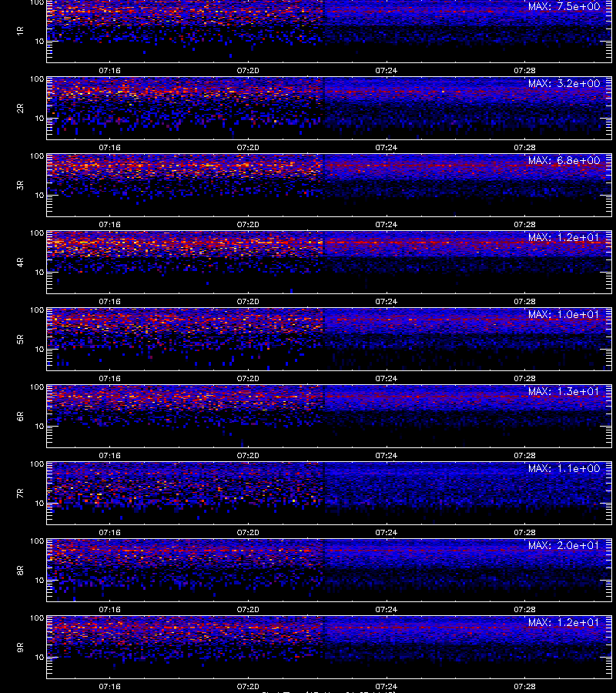
Task: Click the "MAX: 3.2e+00" label in panel 2R
Action: pos(564,83)
